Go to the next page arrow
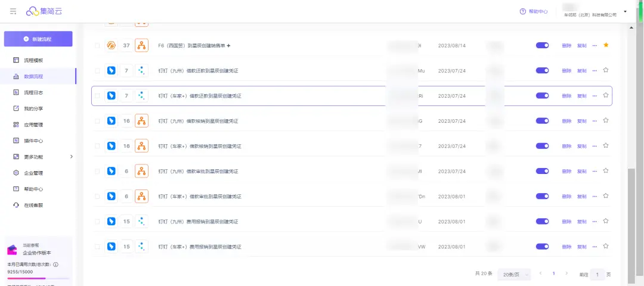The width and height of the screenshot is (644, 286). 566,273
